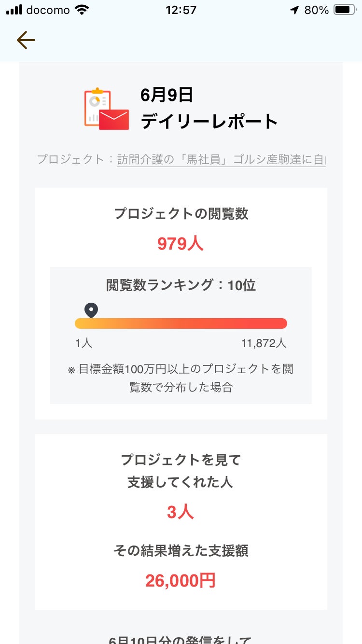Tap the 1人 minimum label
Viewport: 362px width, 644px height.
point(84,343)
